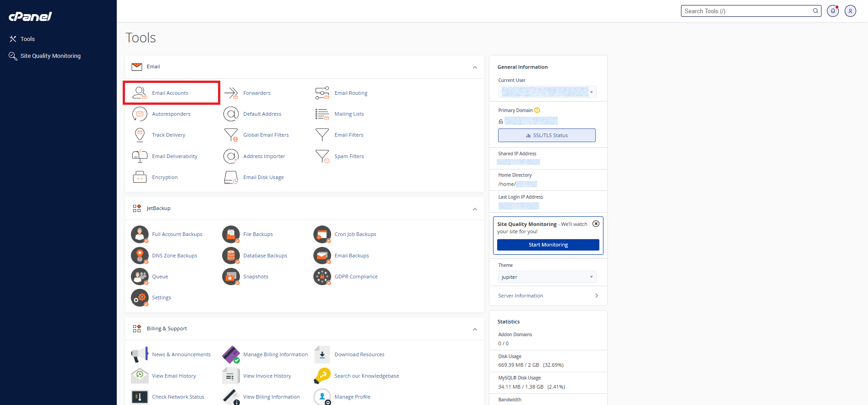Image resolution: width=868 pixels, height=405 pixels.
Task: Open the Email Accounts icon
Action: click(x=139, y=93)
